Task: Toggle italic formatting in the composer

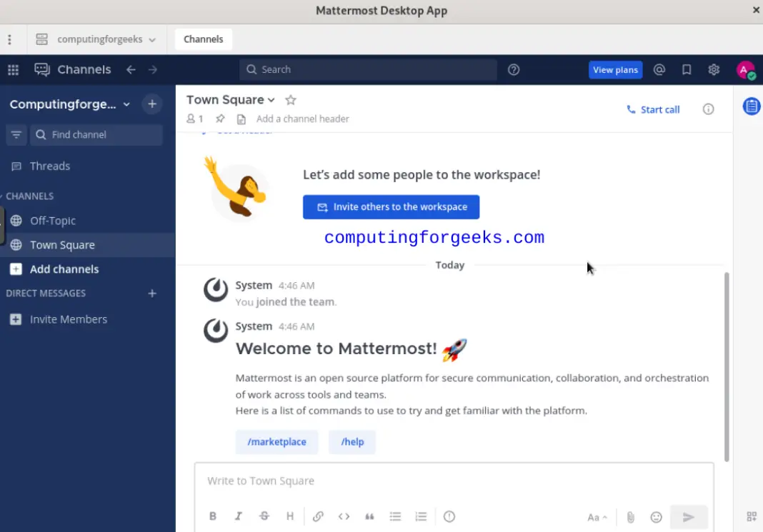Action: tap(239, 516)
